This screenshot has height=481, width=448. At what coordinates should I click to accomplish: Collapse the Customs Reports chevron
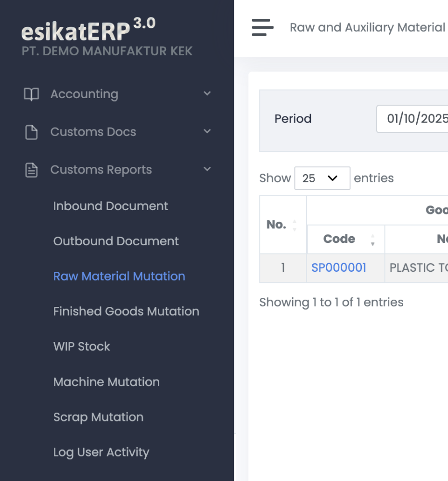point(207,169)
